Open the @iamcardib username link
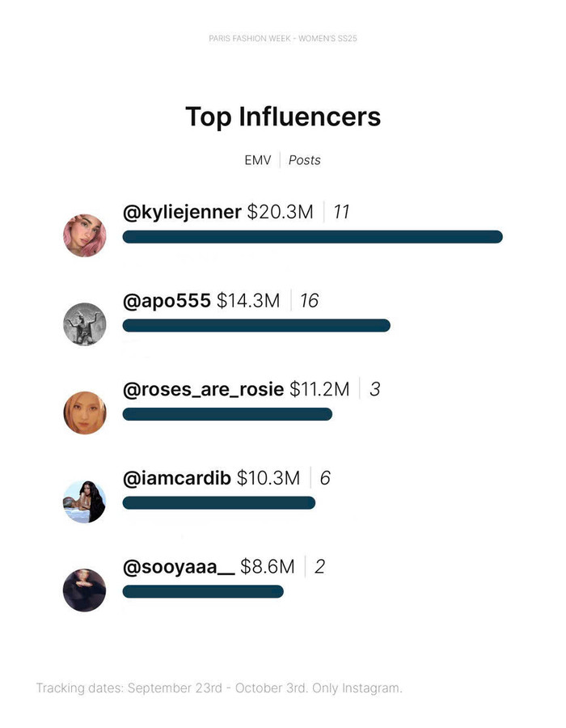The height and width of the screenshot is (728, 566). [x=176, y=478]
